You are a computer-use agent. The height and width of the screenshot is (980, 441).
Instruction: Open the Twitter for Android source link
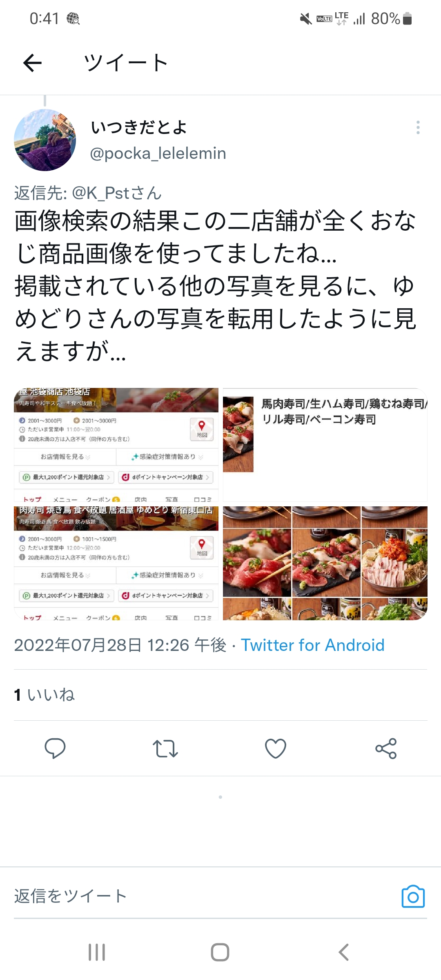313,645
